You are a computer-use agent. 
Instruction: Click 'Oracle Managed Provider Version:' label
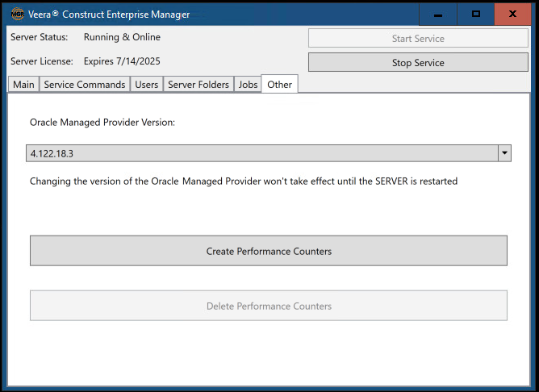(x=102, y=123)
